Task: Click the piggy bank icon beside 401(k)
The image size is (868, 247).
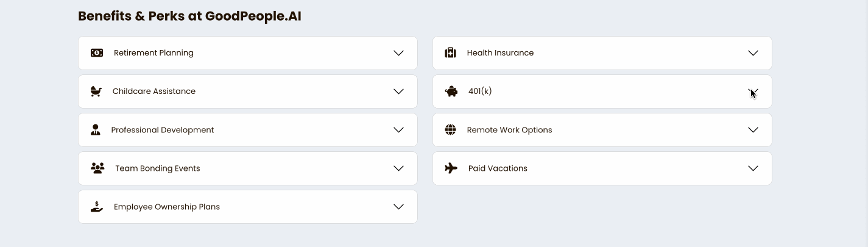Action: pyautogui.click(x=451, y=91)
